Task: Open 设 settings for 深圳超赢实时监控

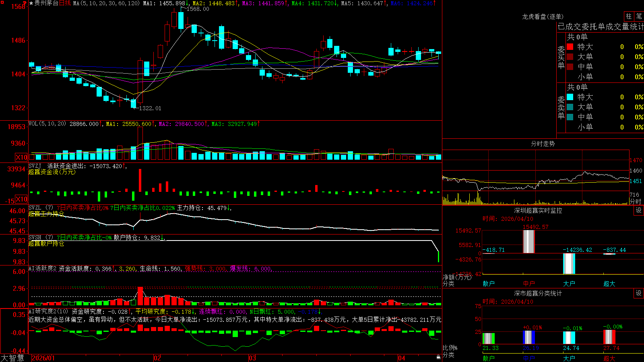Action: point(639,210)
